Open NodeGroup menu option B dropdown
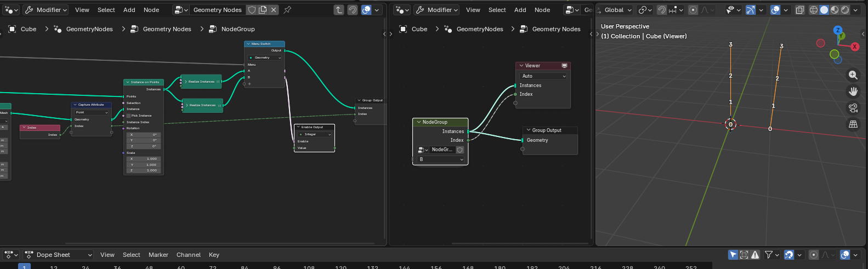 (x=440, y=159)
